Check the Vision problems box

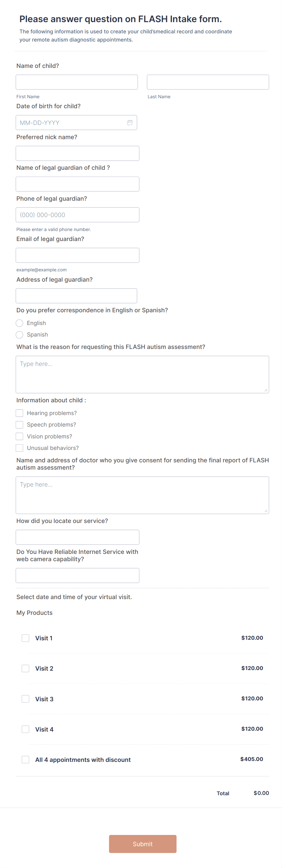(19, 436)
